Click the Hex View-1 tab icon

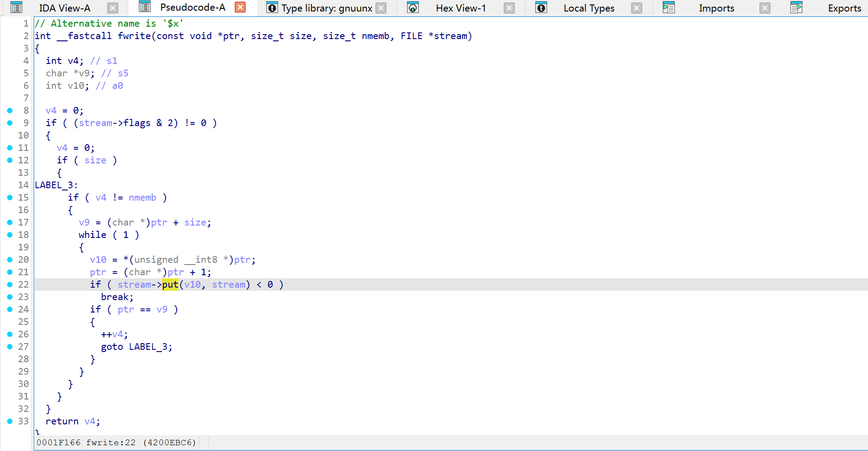[x=413, y=8]
